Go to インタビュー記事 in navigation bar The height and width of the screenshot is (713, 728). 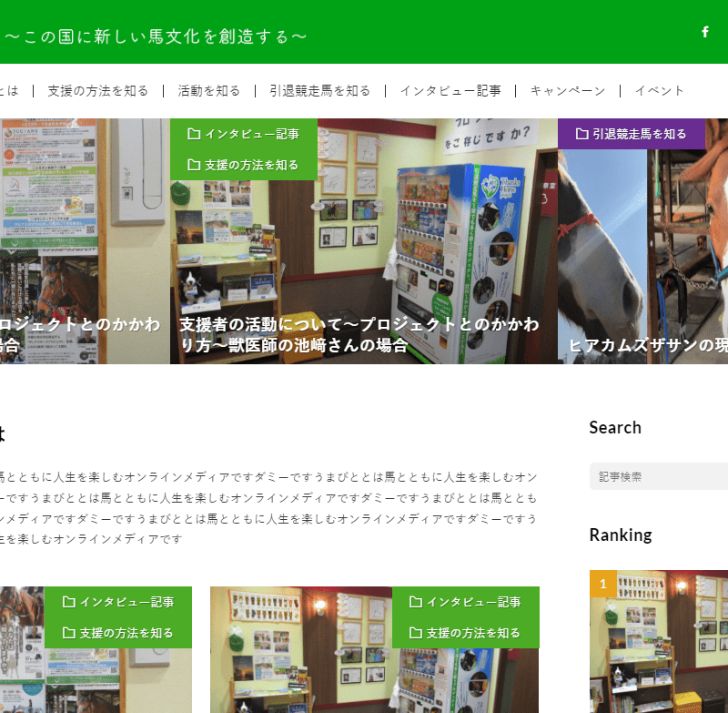[450, 90]
